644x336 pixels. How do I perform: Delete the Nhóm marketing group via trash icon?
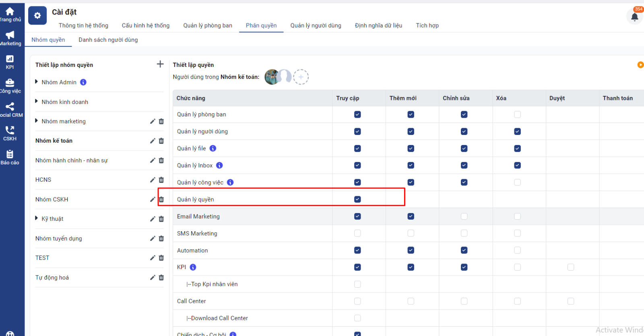pyautogui.click(x=161, y=121)
